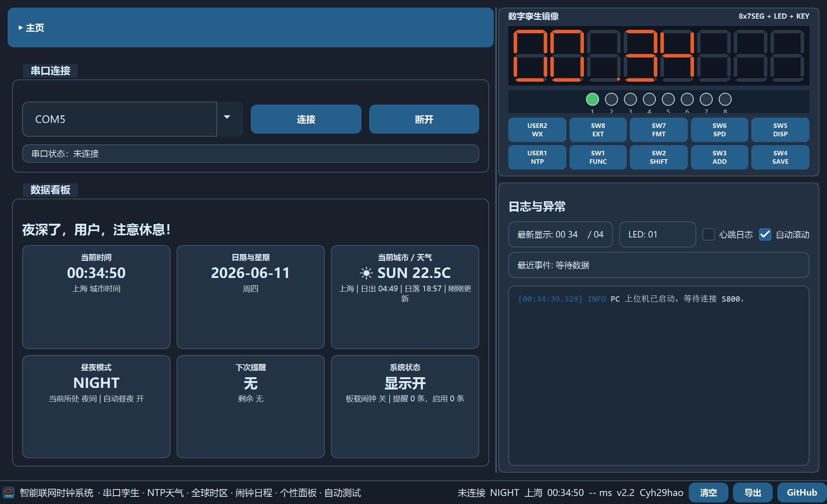Image resolution: width=827 pixels, height=504 pixels.
Task: Click the 日期与星期 2026-06-11 card
Action: 251,297
